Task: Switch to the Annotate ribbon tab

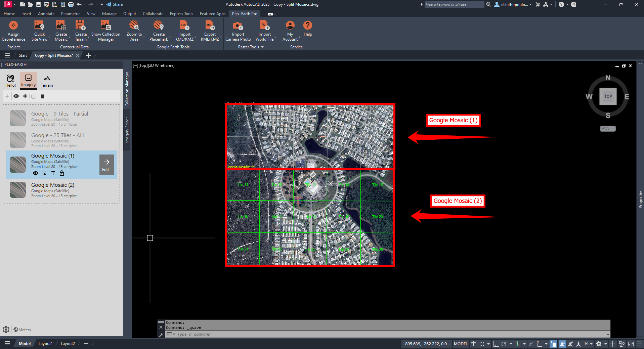Action: [46, 14]
